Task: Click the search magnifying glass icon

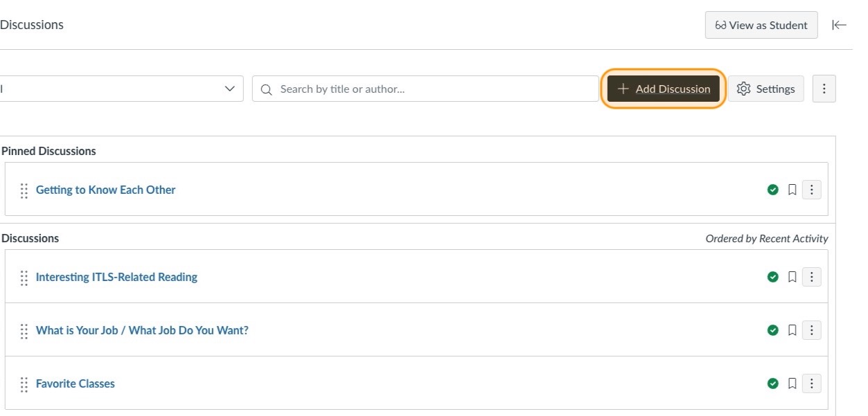Action: coord(267,89)
